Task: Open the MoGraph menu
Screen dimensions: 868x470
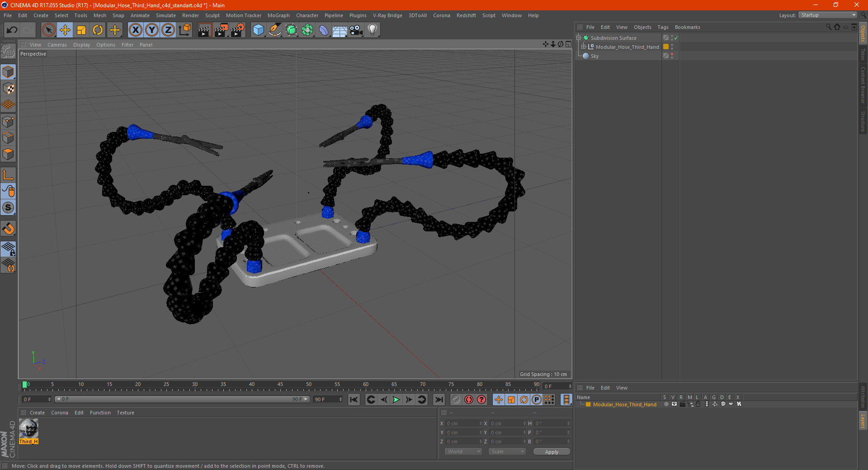Action: click(278, 15)
